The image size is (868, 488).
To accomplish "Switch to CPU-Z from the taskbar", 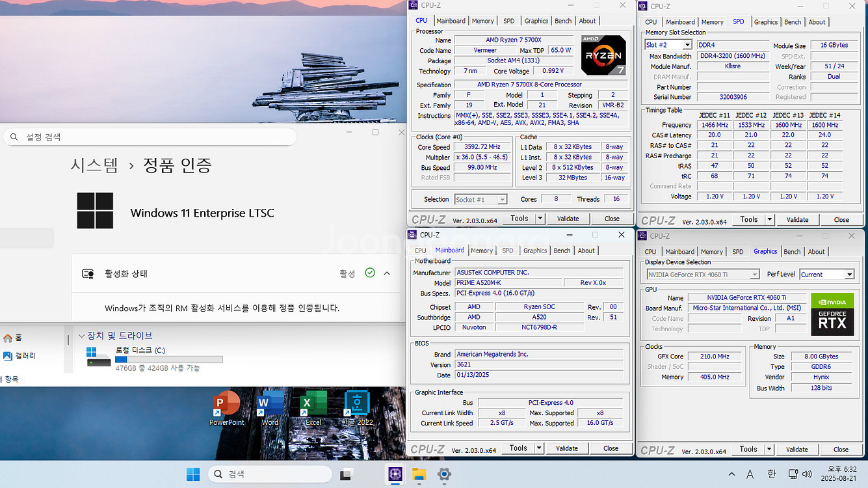I will [x=395, y=474].
